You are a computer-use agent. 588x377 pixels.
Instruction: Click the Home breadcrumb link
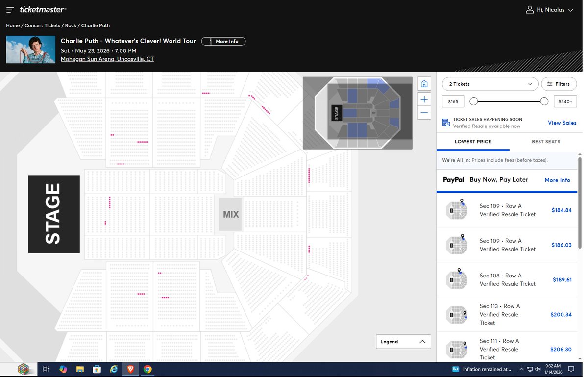[x=13, y=25]
